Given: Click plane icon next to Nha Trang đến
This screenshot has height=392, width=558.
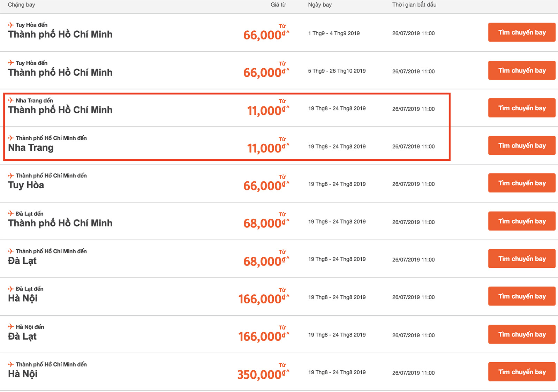Looking at the screenshot, I should (11, 100).
